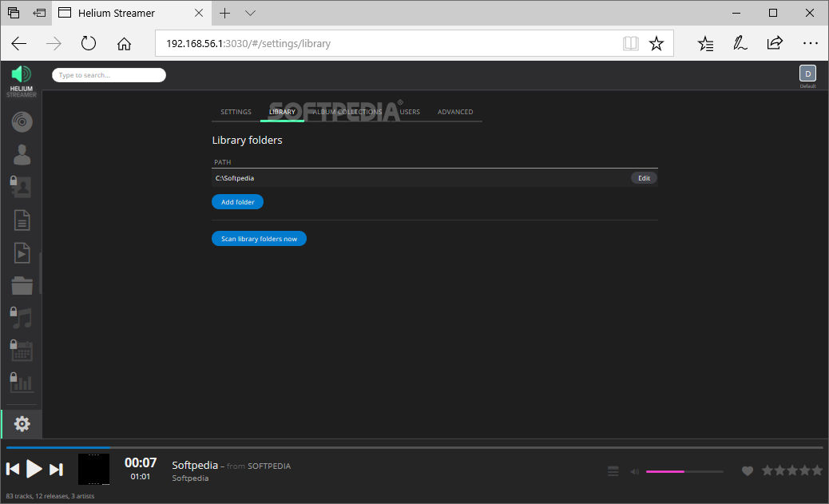Play the current track
Image resolution: width=829 pixels, height=504 pixels.
click(x=34, y=469)
